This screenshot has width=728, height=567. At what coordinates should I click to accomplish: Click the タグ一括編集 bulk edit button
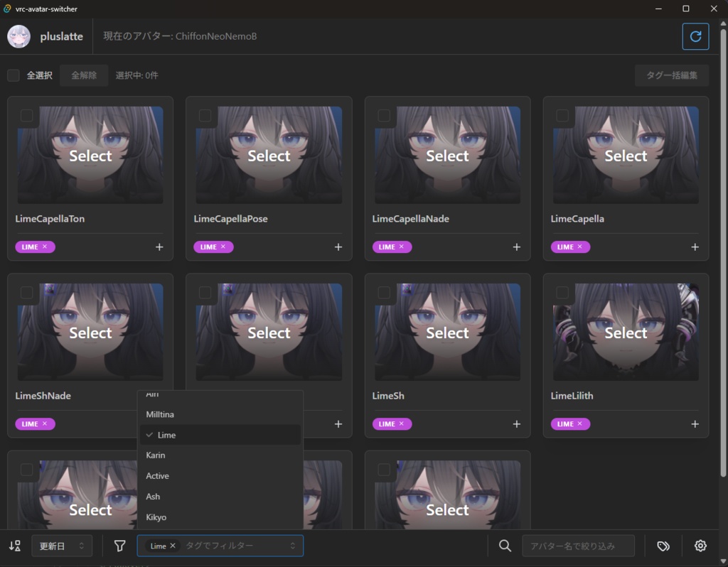click(x=671, y=75)
